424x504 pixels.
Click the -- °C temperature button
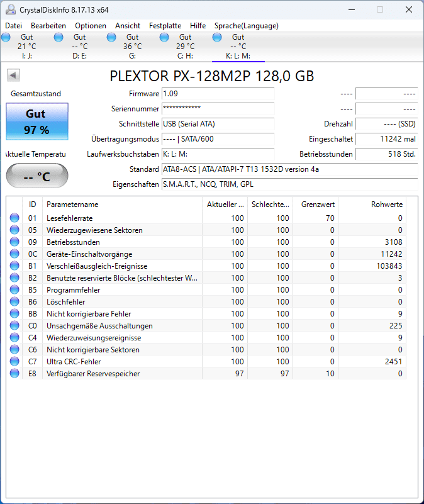pos(37,176)
